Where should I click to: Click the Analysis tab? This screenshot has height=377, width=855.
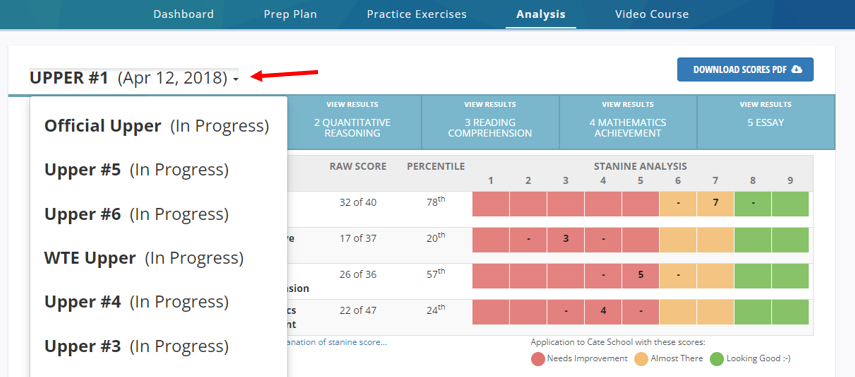(541, 14)
